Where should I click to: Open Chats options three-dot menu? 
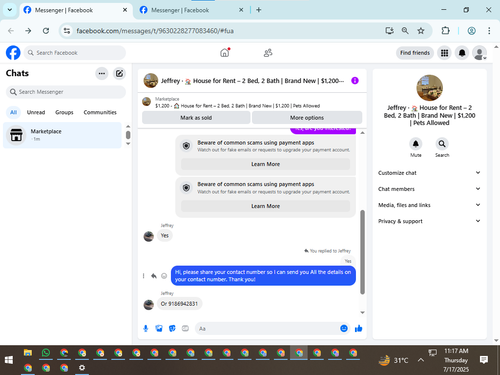(102, 73)
